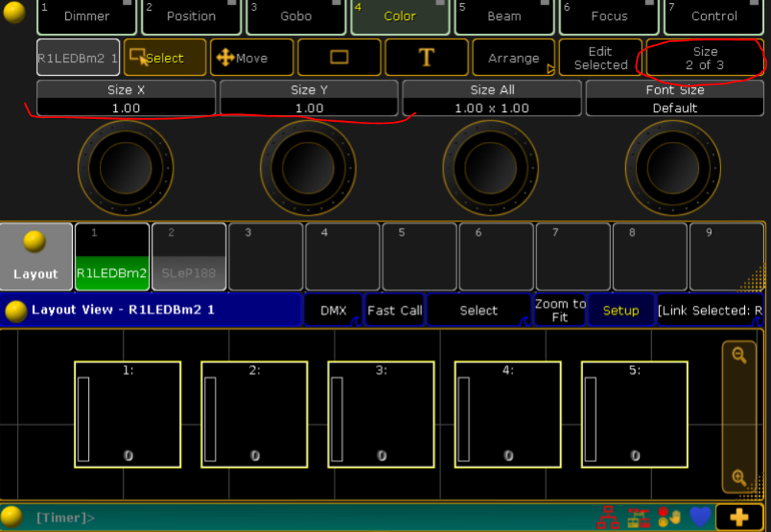Select empty layout pool slot 3
771x532 pixels.
(266, 257)
